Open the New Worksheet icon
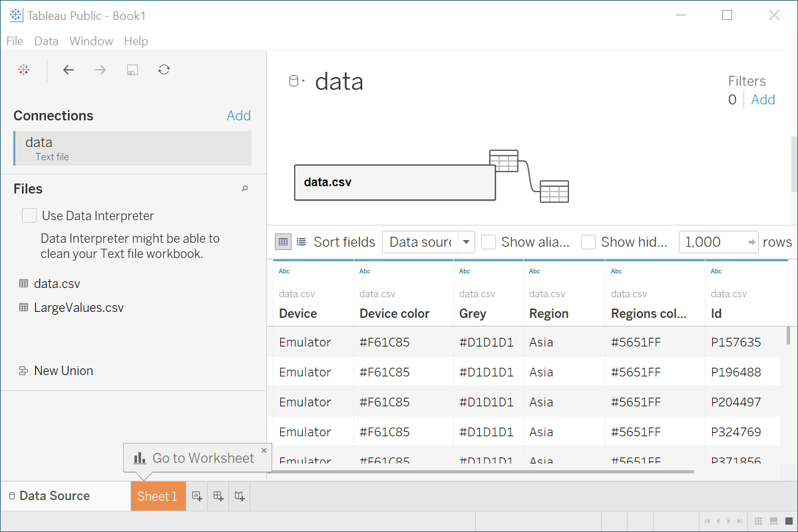Screen dimensions: 798x532 196,495
